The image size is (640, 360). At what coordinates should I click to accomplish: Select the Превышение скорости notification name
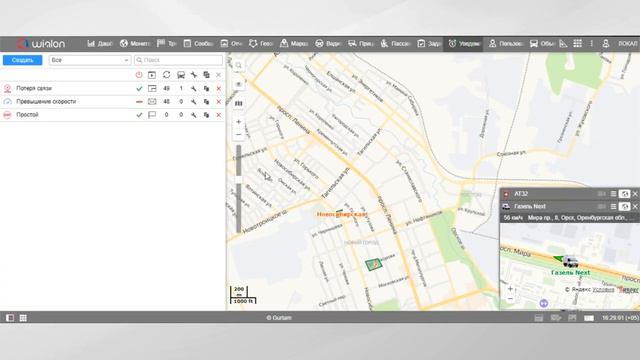pos(46,101)
